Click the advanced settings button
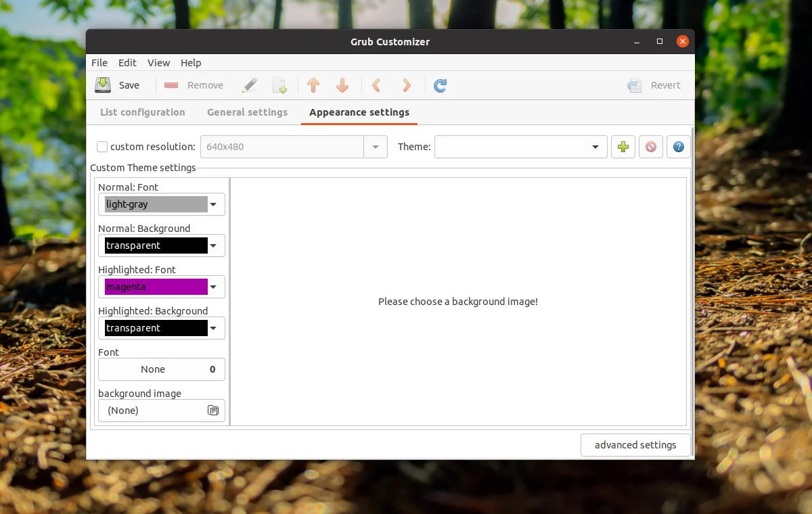 click(635, 445)
